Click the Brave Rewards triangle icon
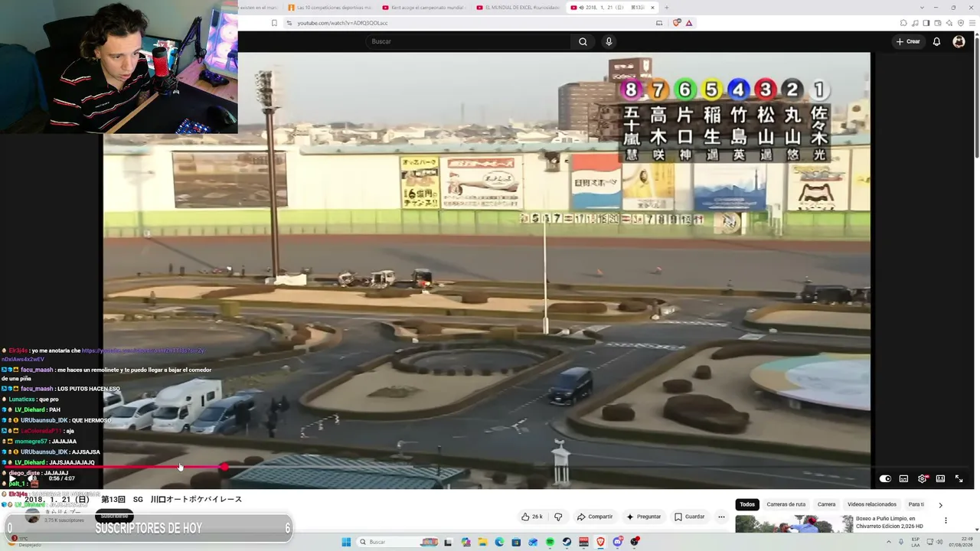This screenshot has height=551, width=980. pos(689,23)
